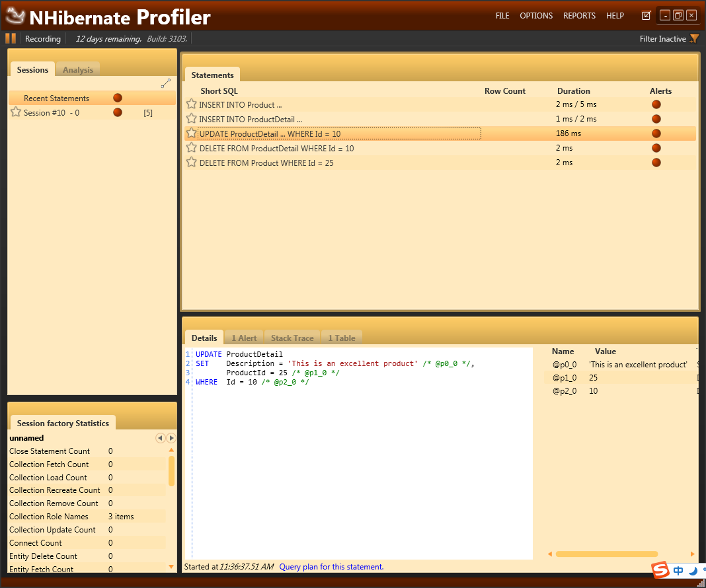Open the REPORTS menu

click(579, 16)
